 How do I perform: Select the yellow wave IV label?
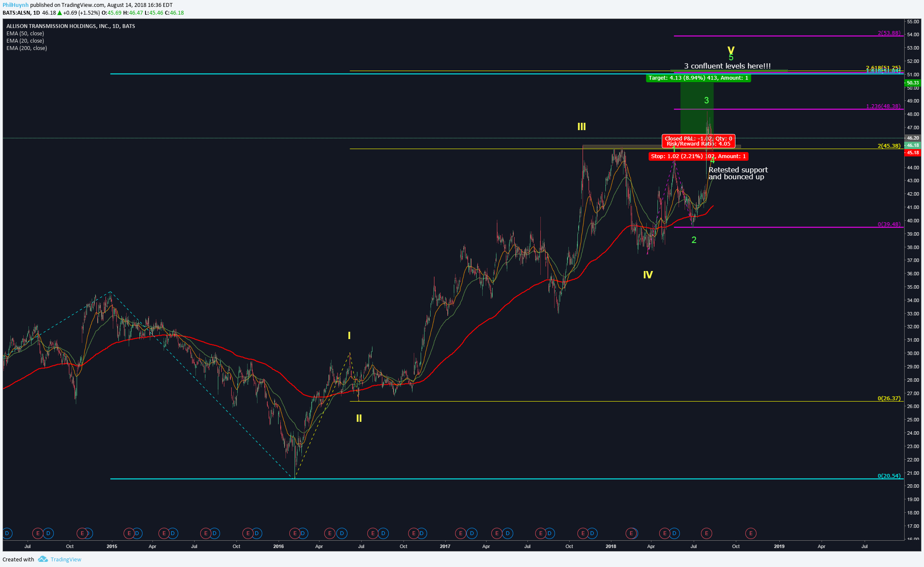pos(648,275)
